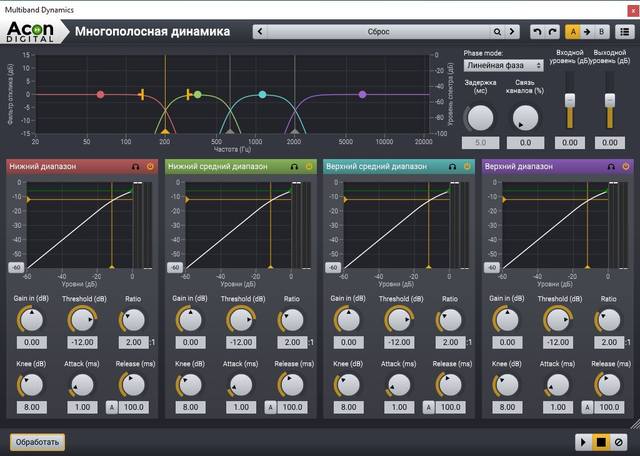
Task: Toggle power for Верхний средний диапазон band
Action: (x=467, y=167)
